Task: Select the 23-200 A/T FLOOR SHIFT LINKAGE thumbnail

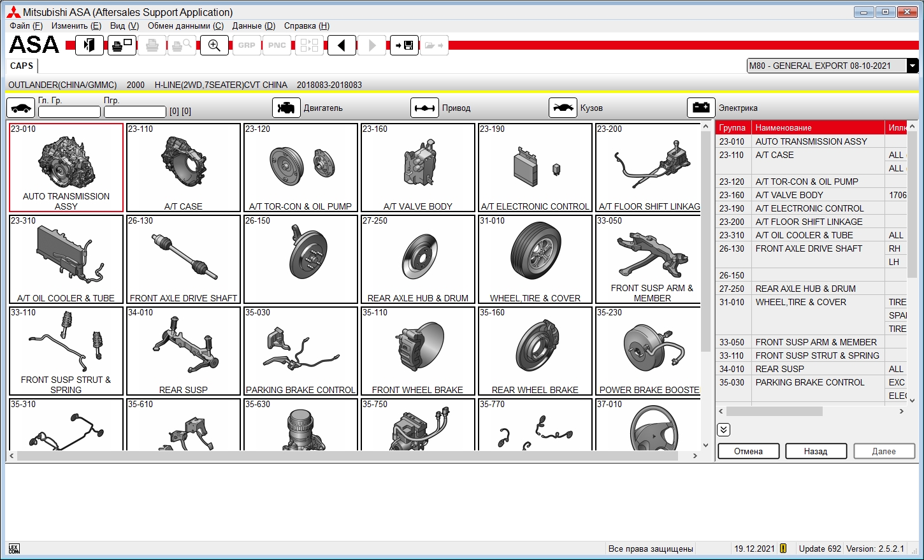Action: (648, 168)
